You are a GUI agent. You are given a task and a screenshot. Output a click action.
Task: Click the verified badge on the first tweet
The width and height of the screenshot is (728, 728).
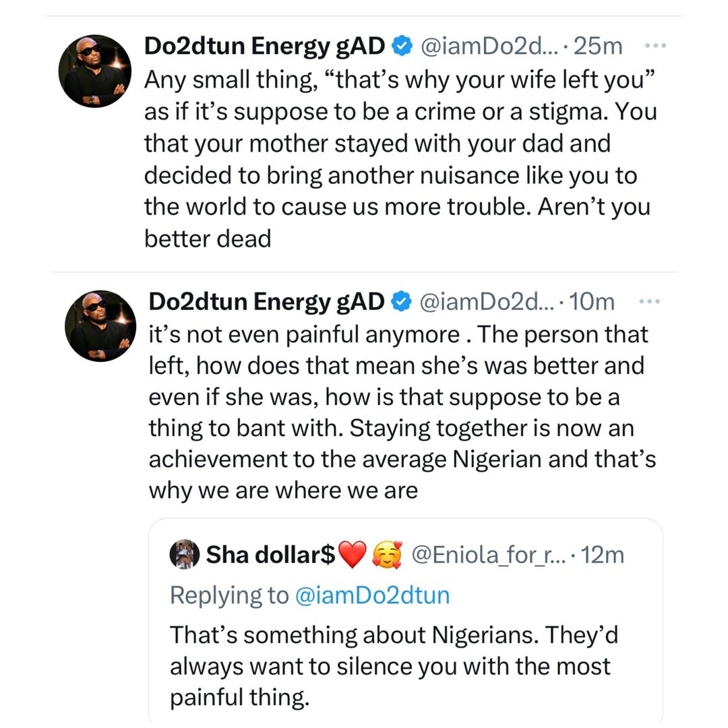[x=400, y=45]
